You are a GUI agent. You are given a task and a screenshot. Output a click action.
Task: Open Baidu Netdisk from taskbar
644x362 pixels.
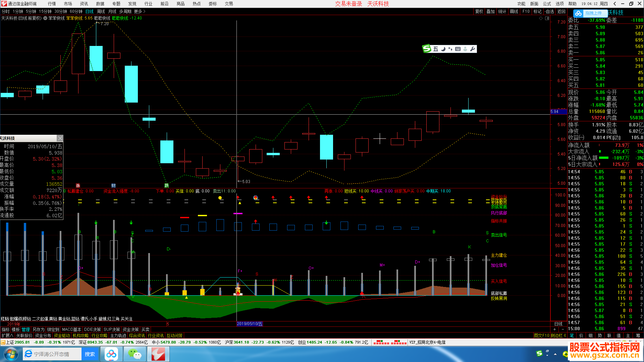tap(111, 354)
